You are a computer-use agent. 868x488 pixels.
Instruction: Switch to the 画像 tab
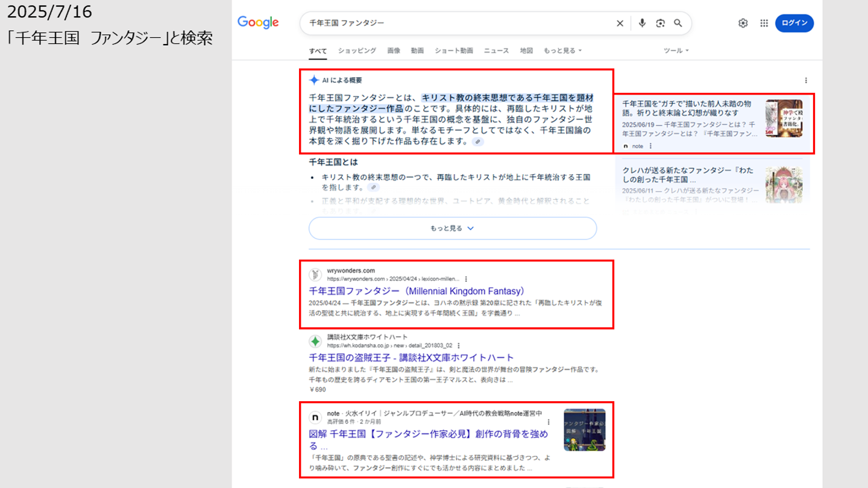click(394, 51)
